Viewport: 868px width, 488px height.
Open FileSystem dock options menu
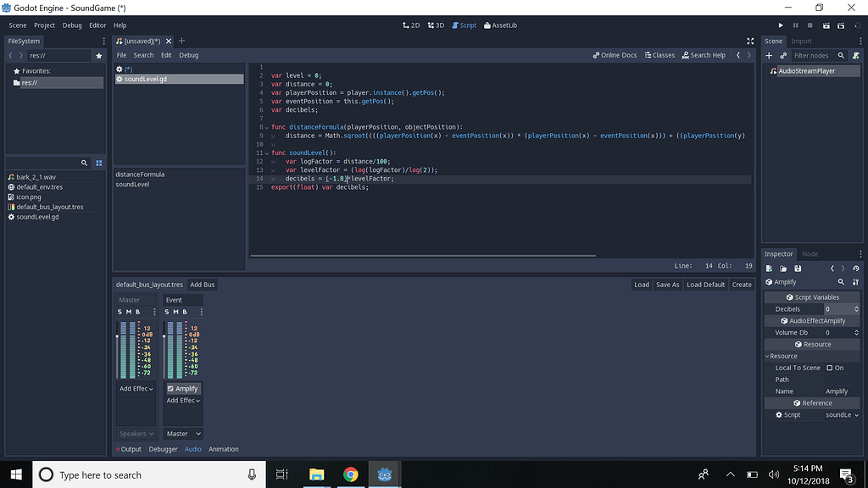pyautogui.click(x=103, y=41)
